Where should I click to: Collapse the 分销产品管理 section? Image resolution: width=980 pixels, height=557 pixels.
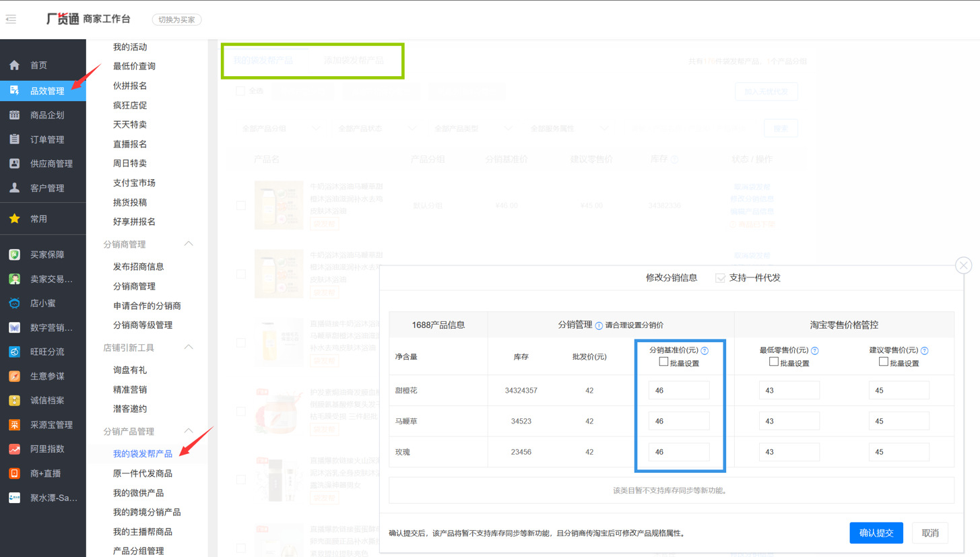point(189,431)
